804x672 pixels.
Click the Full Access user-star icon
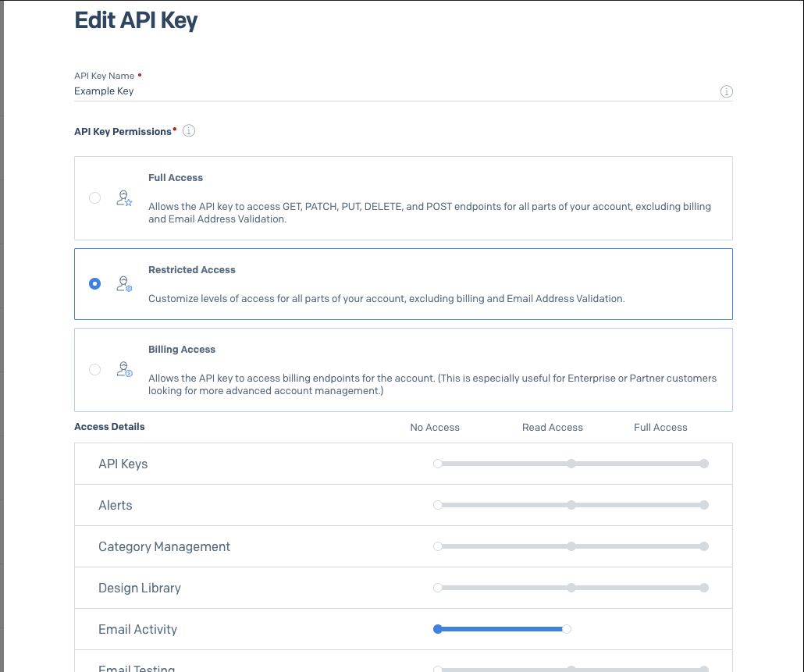(124, 198)
